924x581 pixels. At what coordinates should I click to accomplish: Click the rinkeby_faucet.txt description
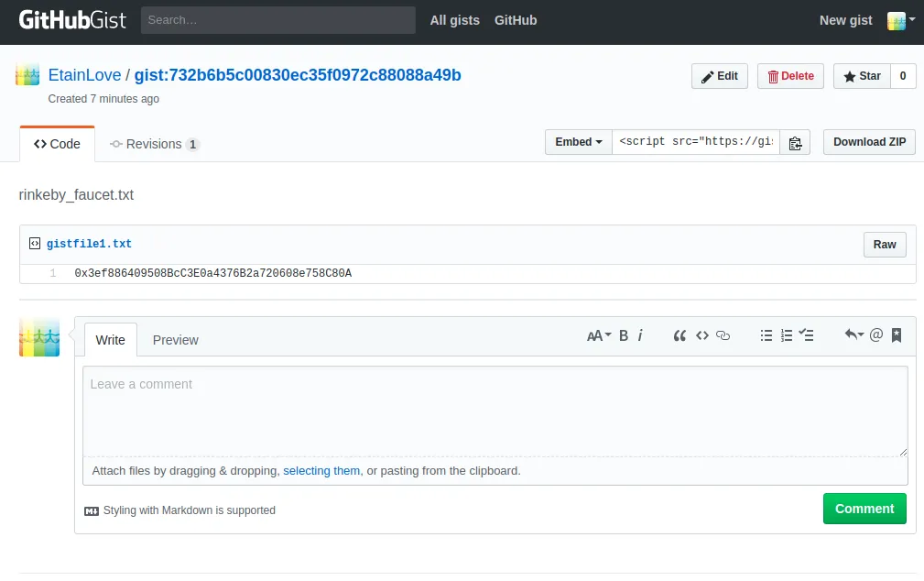[76, 194]
